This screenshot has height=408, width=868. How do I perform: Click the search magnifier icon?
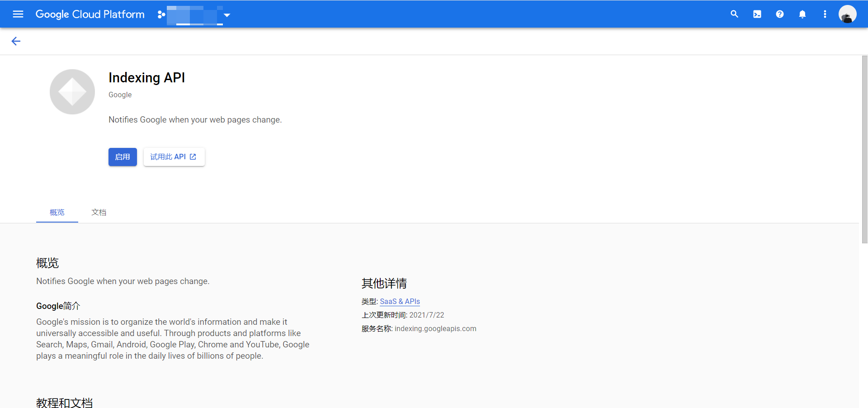(734, 14)
